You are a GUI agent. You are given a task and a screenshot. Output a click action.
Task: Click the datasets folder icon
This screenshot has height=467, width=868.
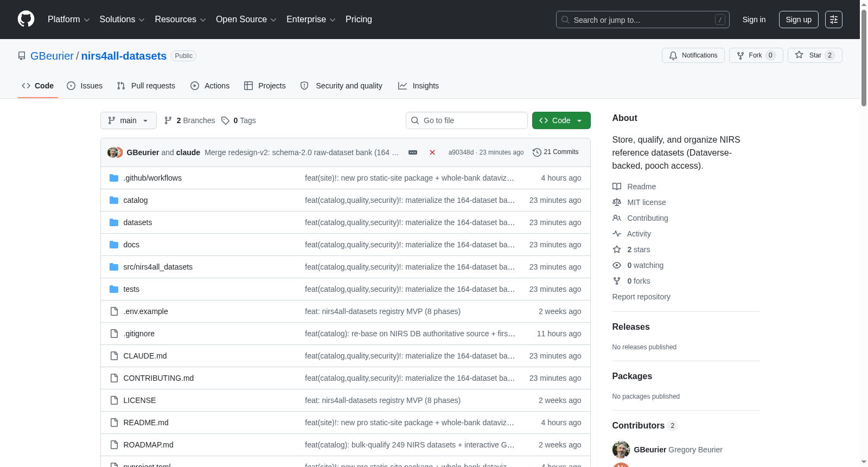114,222
